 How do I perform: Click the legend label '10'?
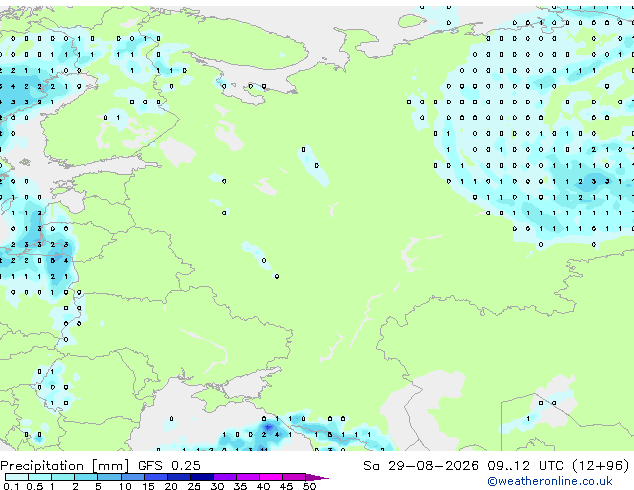125,486
